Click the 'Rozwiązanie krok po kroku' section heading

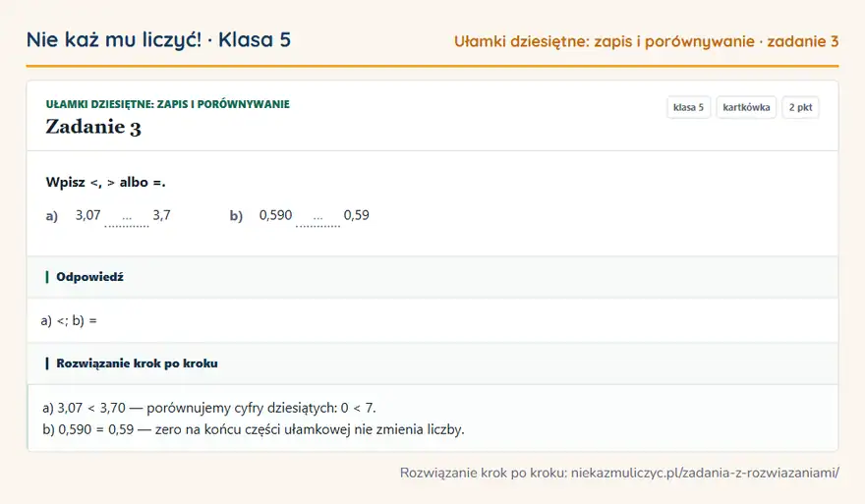137,364
